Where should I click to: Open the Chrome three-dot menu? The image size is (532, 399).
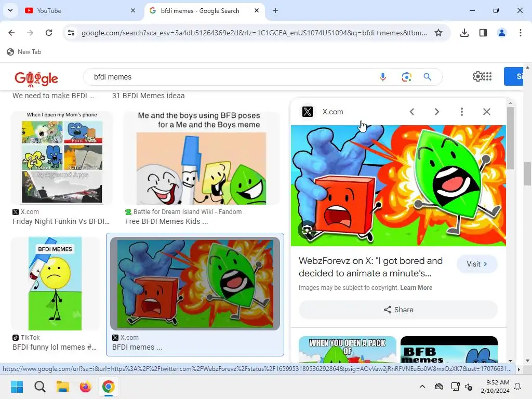point(520,33)
